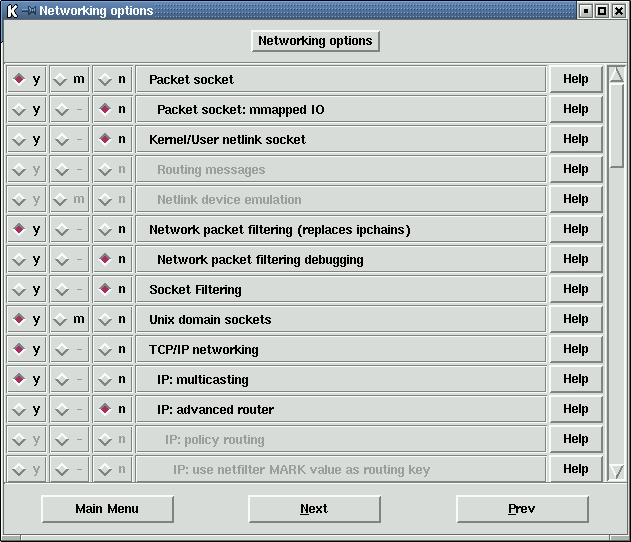Show Help for IP: multicasting
This screenshot has width=631, height=542.
click(x=575, y=379)
